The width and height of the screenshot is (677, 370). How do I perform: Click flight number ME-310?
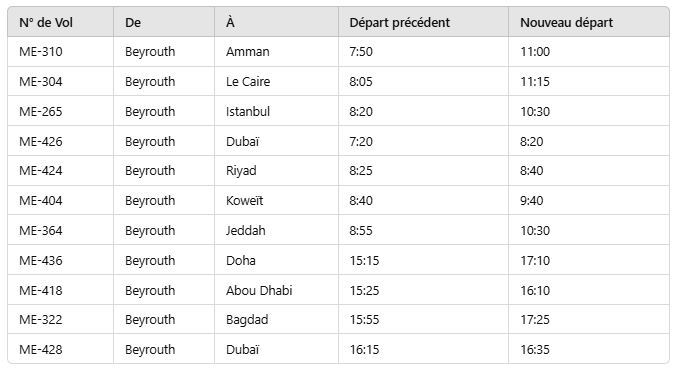pos(41,52)
